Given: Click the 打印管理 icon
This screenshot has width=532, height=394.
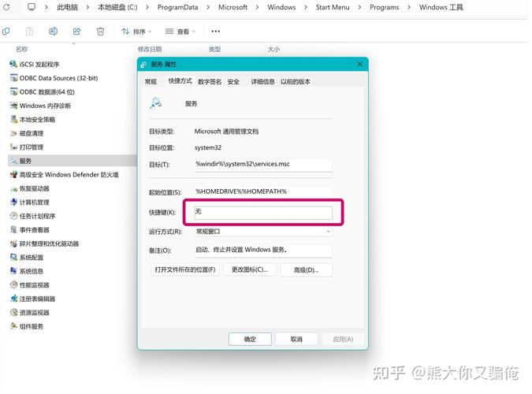Looking at the screenshot, I should pyautogui.click(x=13, y=147).
